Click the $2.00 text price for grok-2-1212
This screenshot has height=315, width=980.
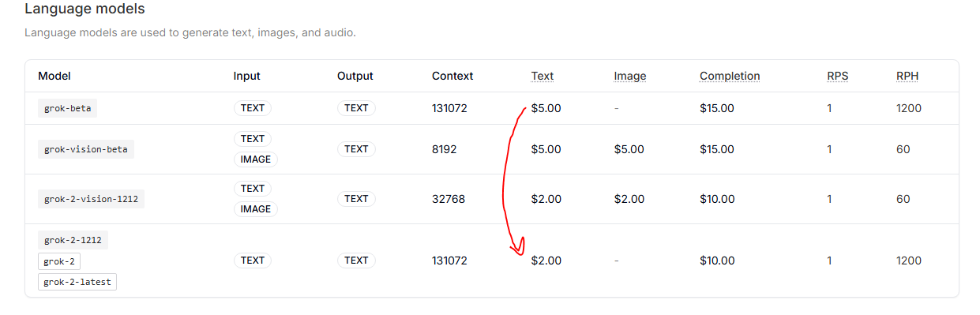pos(546,261)
